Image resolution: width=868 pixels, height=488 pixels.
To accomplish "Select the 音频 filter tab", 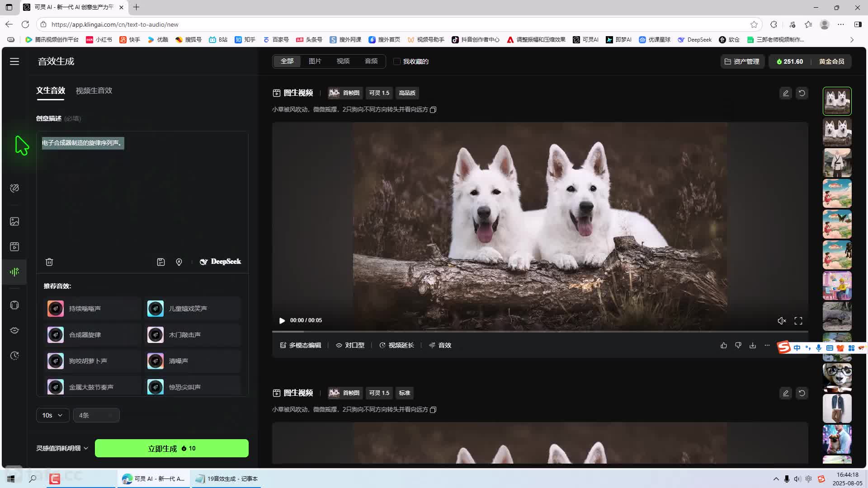I will [x=371, y=61].
